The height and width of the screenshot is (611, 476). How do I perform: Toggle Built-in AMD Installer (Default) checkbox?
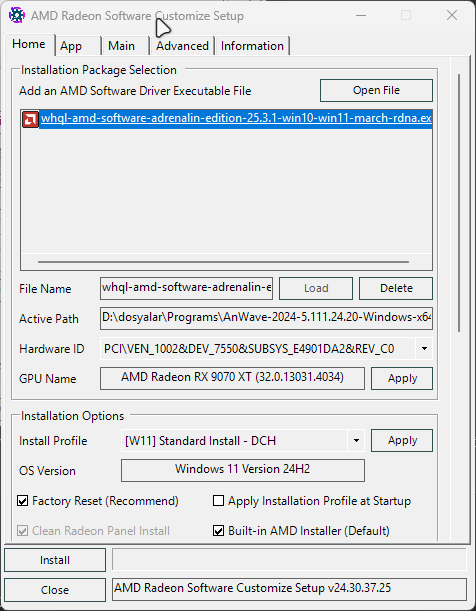point(219,531)
